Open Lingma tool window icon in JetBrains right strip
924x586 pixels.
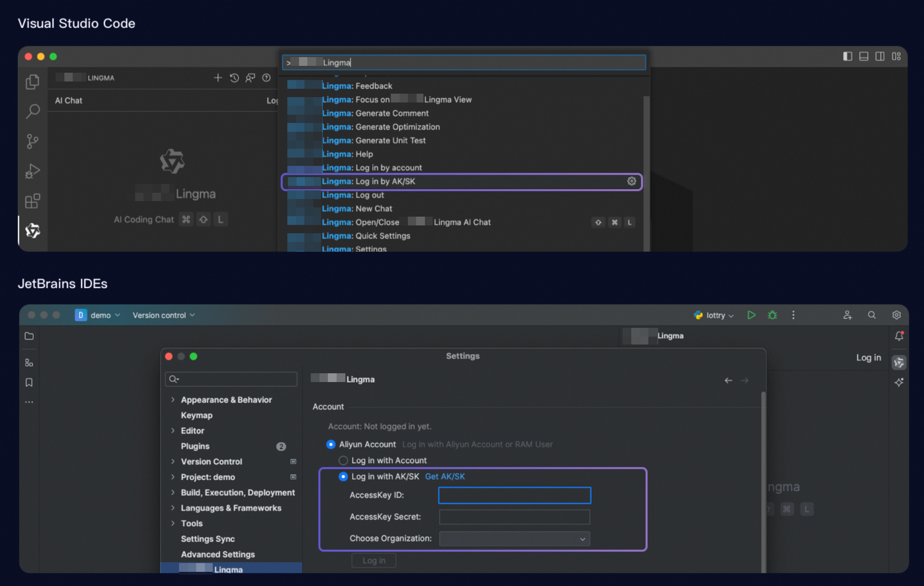[x=899, y=363]
